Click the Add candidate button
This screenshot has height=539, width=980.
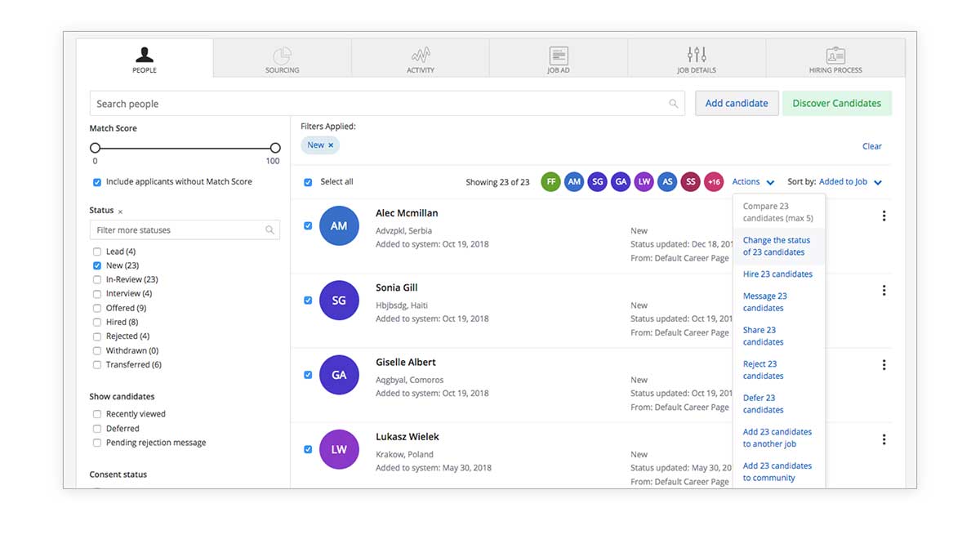(x=737, y=104)
